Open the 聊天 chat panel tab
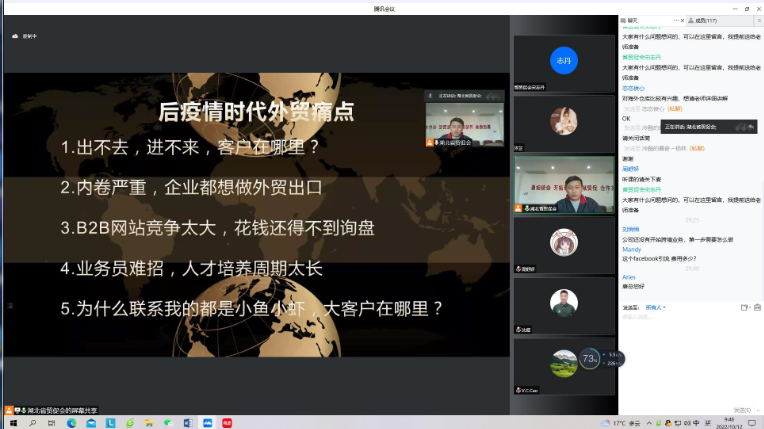Image resolution: width=764 pixels, height=429 pixels. 630,19
